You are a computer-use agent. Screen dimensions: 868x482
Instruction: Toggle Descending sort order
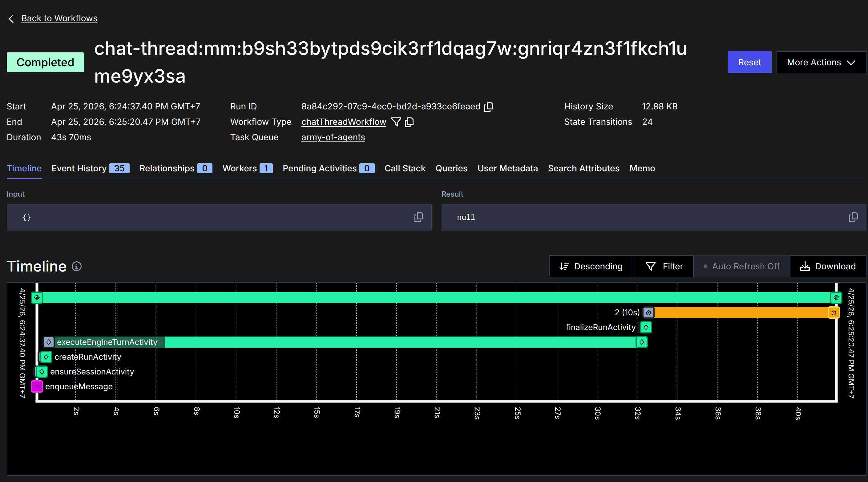tap(591, 267)
